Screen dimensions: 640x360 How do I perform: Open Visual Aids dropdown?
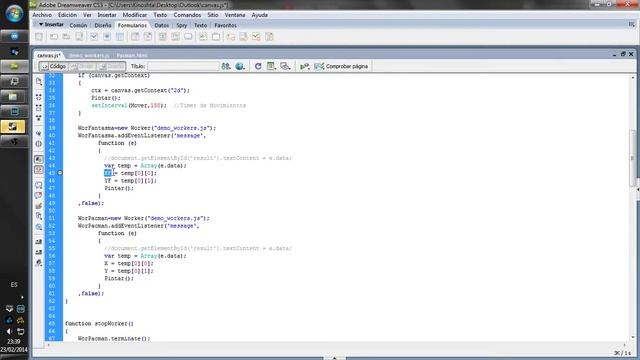pyautogui.click(x=285, y=66)
